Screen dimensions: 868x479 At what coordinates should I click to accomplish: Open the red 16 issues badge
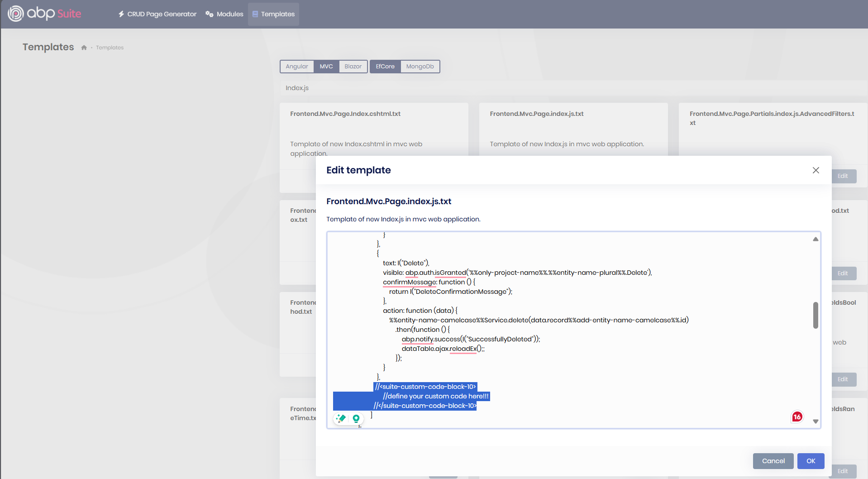click(x=797, y=417)
